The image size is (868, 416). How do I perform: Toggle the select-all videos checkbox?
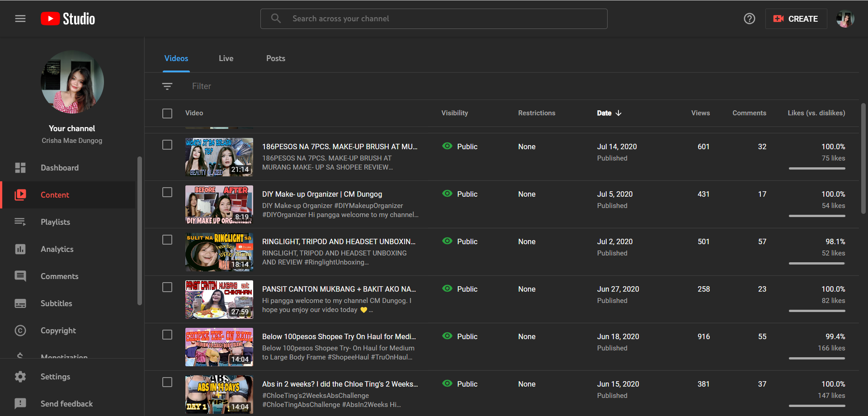pyautogui.click(x=167, y=113)
